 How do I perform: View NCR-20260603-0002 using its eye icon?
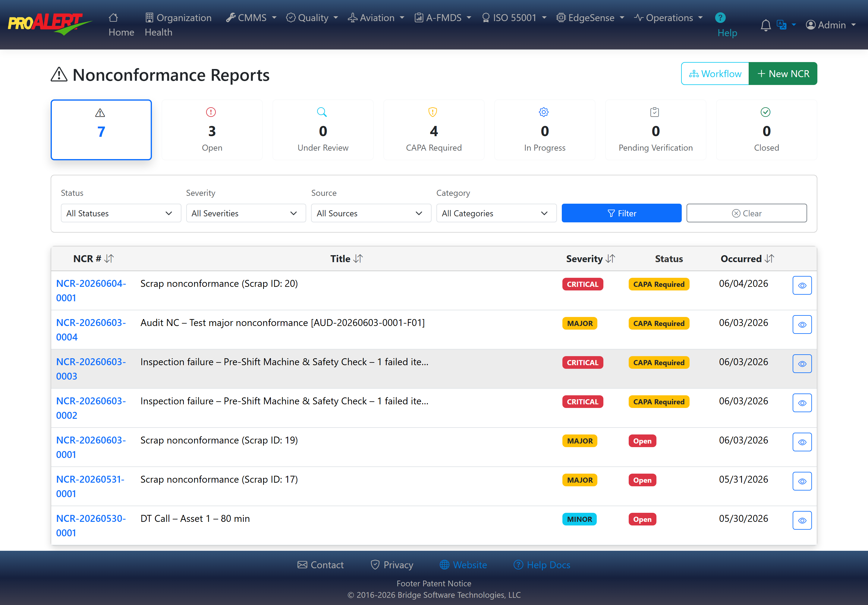[802, 403]
